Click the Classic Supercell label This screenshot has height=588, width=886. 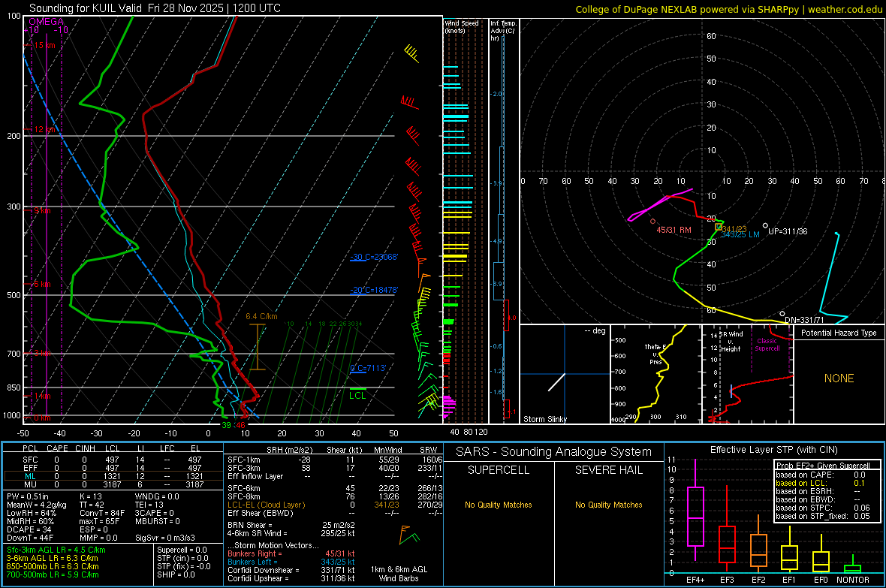tap(767, 345)
